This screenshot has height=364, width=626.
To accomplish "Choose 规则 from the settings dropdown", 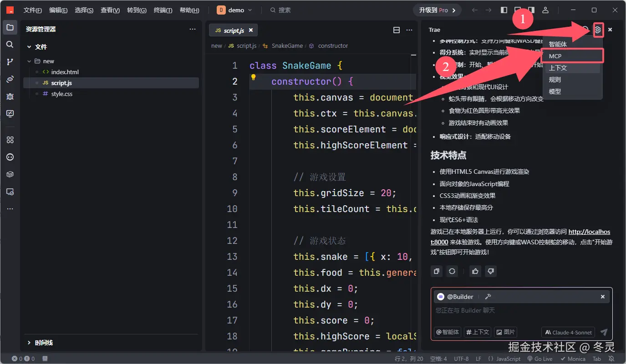I will [573, 80].
